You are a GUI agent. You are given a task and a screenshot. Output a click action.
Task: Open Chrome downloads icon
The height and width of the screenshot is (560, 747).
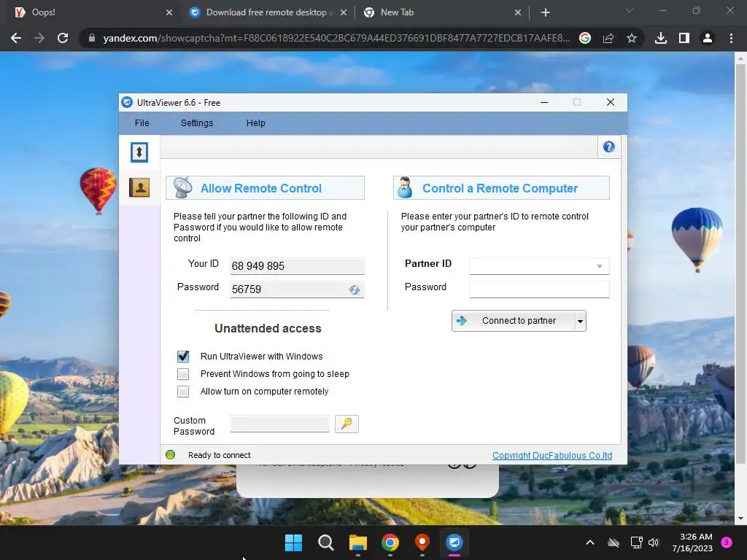click(661, 38)
